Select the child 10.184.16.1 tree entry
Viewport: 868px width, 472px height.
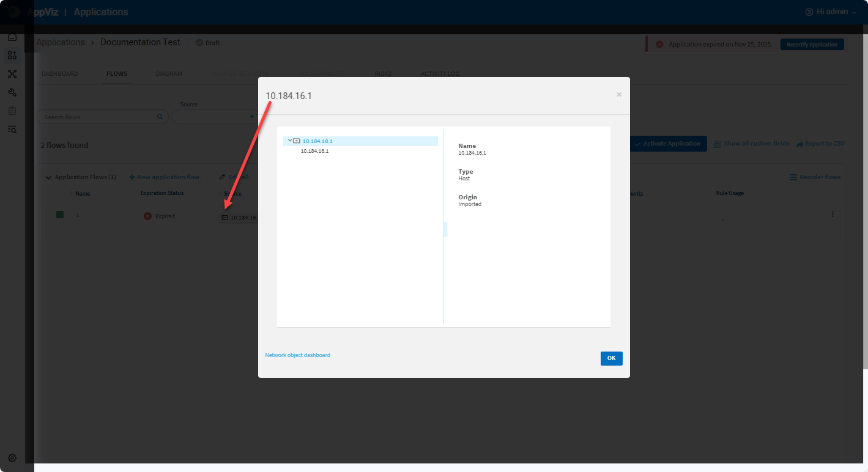314,151
